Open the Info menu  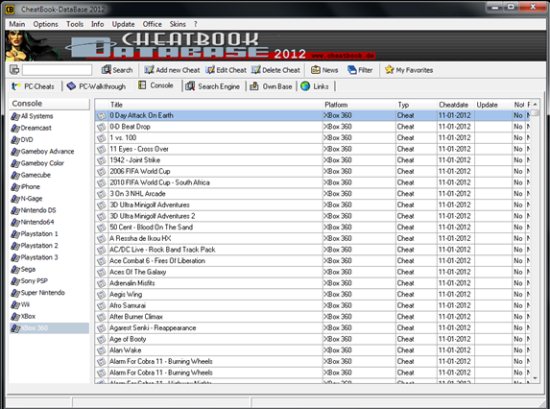(98, 24)
